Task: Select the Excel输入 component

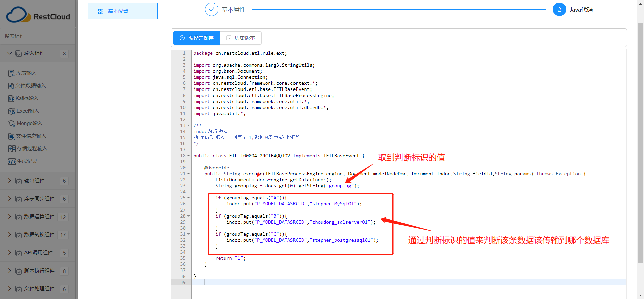Action: pyautogui.click(x=24, y=111)
